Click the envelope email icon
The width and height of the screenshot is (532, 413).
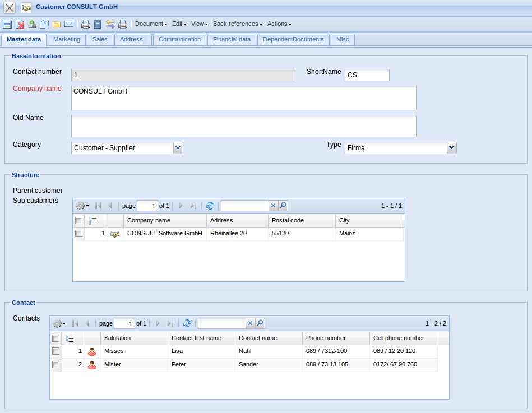click(69, 24)
